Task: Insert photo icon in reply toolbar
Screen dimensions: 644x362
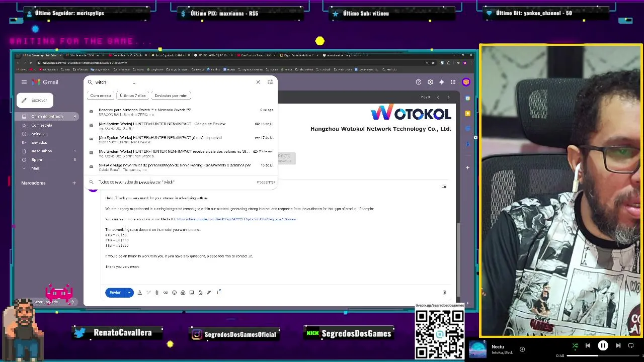Action: tap(192, 293)
